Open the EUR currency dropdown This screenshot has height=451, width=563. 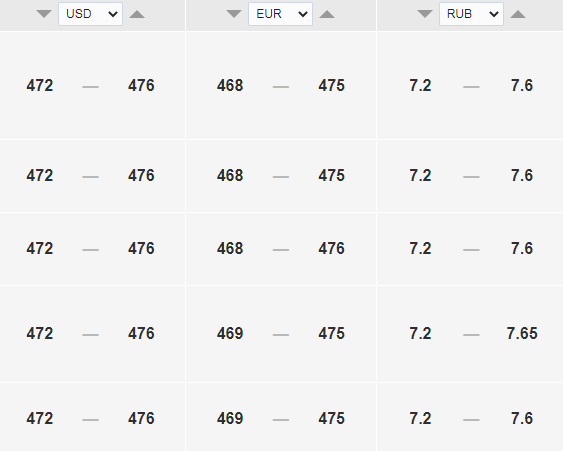coord(280,14)
